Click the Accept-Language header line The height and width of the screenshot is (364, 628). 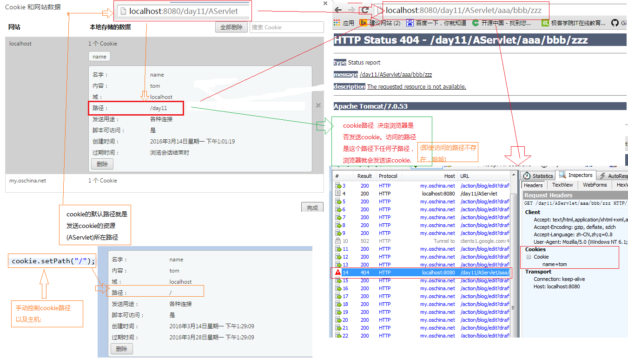click(x=573, y=234)
